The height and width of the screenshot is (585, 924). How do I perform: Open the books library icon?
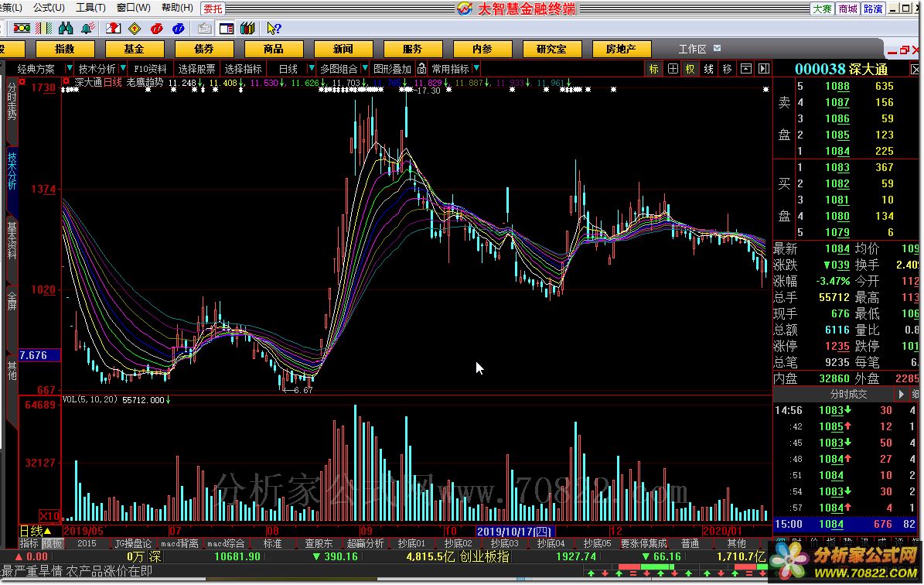tap(248, 28)
